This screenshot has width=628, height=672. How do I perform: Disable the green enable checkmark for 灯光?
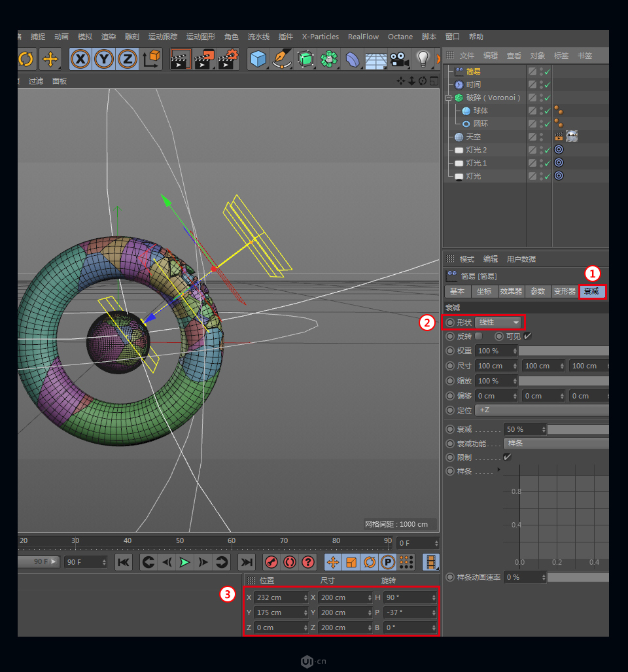547,175
